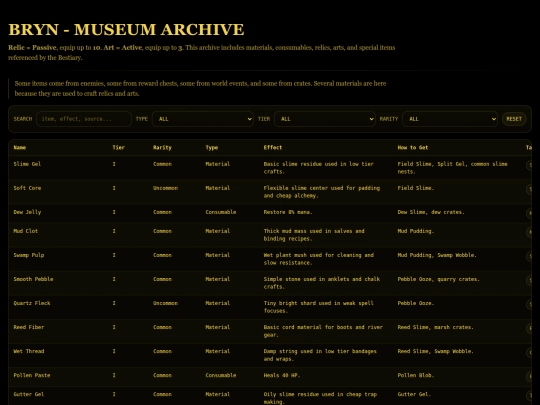Click 'Basic slime residue' effect description

(x=319, y=168)
